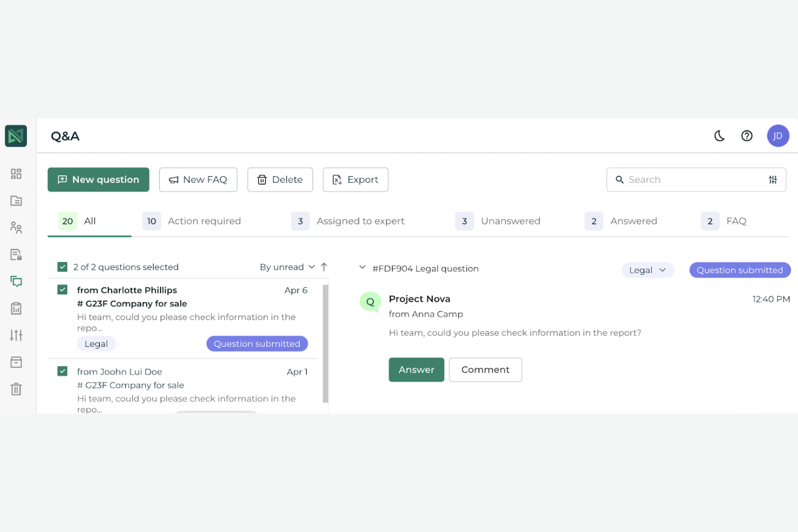798x532 pixels.
Task: Open the Documents section in the sidebar
Action: (16, 201)
